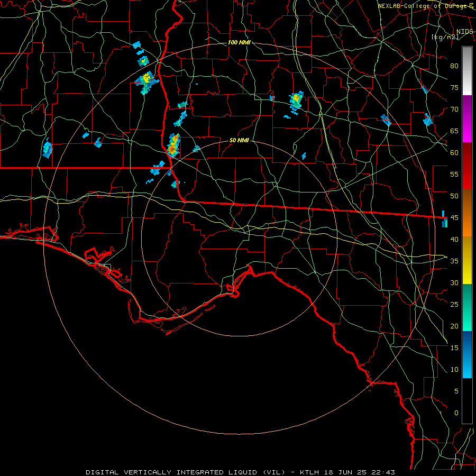
Task: Select the 5 value on the VIL scale
Action: [456, 391]
